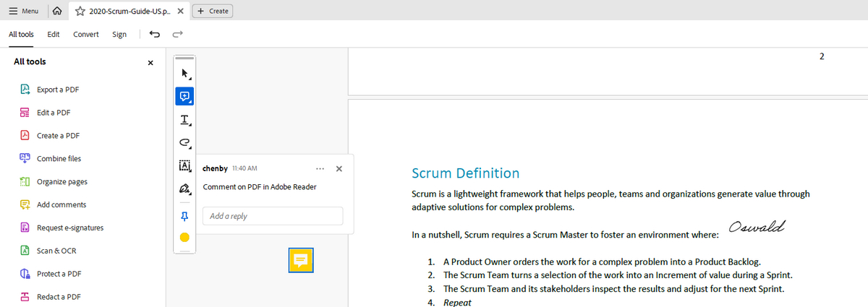Choose the Select arrow tool
Viewport: 868px width, 307px height.
coord(184,73)
